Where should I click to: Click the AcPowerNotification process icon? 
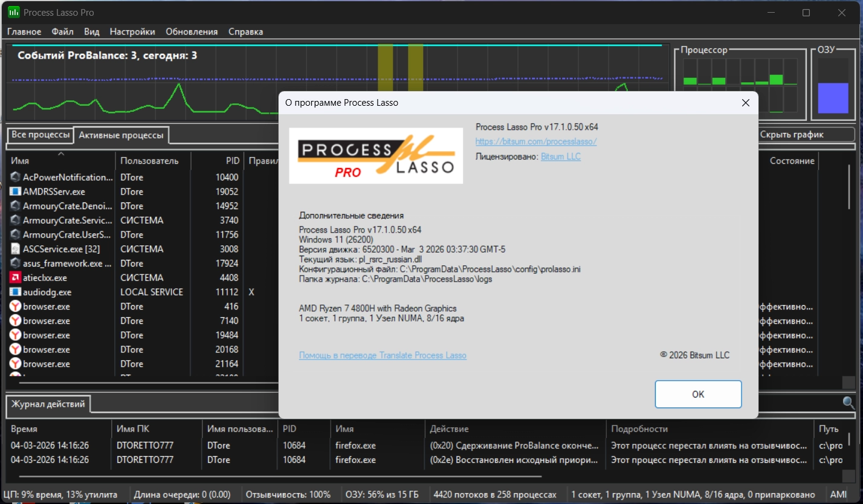pyautogui.click(x=16, y=177)
